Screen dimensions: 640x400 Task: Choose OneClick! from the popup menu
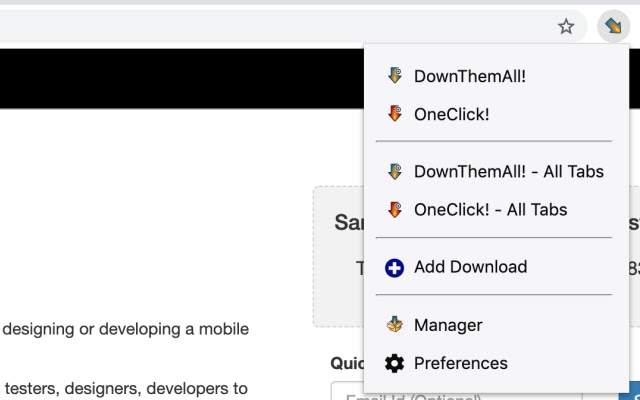click(451, 114)
